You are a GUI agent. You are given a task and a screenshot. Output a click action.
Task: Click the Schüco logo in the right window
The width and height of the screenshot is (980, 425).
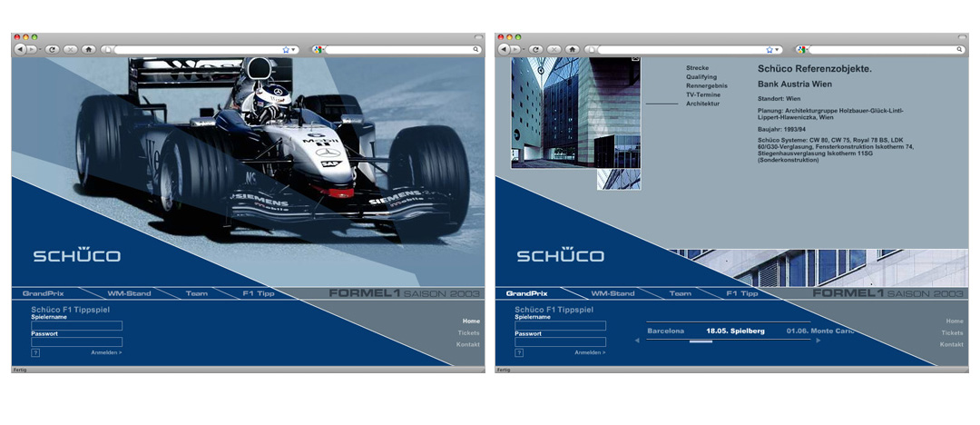(x=561, y=254)
